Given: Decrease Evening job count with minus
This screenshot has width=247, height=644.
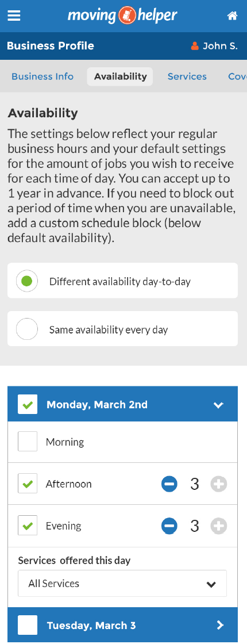Looking at the screenshot, I should click(x=169, y=526).
